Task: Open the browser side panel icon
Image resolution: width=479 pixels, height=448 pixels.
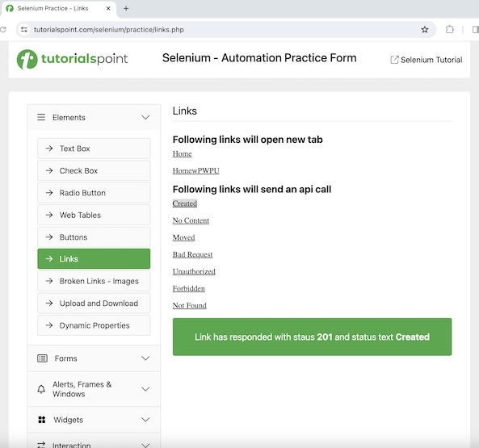Action: pyautogui.click(x=476, y=30)
